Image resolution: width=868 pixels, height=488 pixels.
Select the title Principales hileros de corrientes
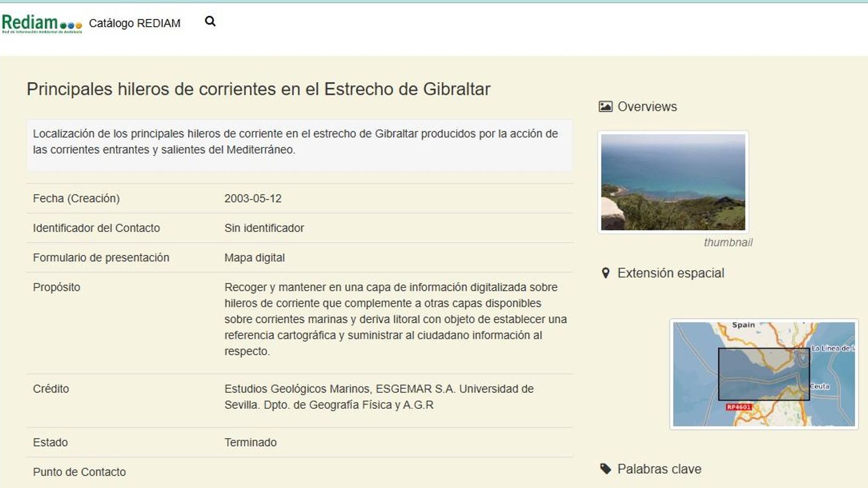[258, 89]
